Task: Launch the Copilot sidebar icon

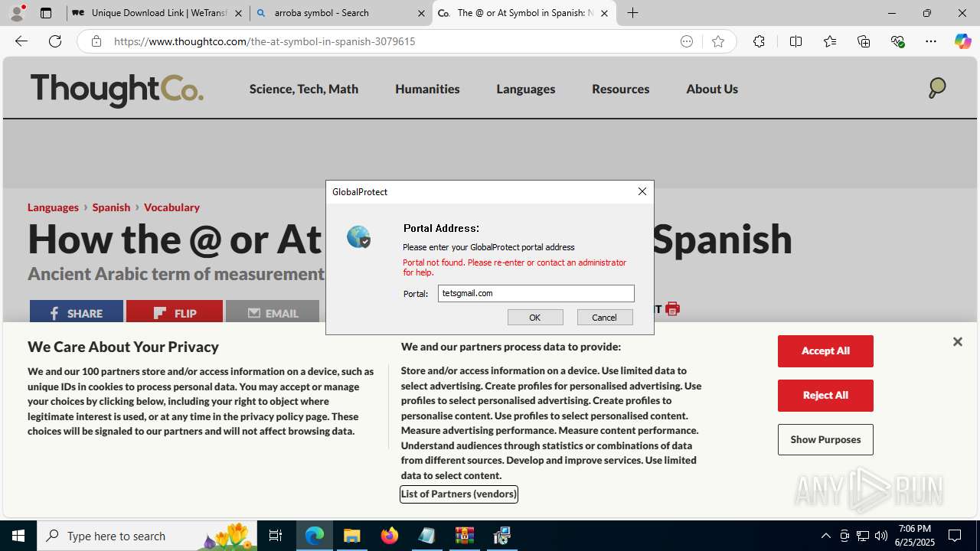Action: click(x=962, y=41)
